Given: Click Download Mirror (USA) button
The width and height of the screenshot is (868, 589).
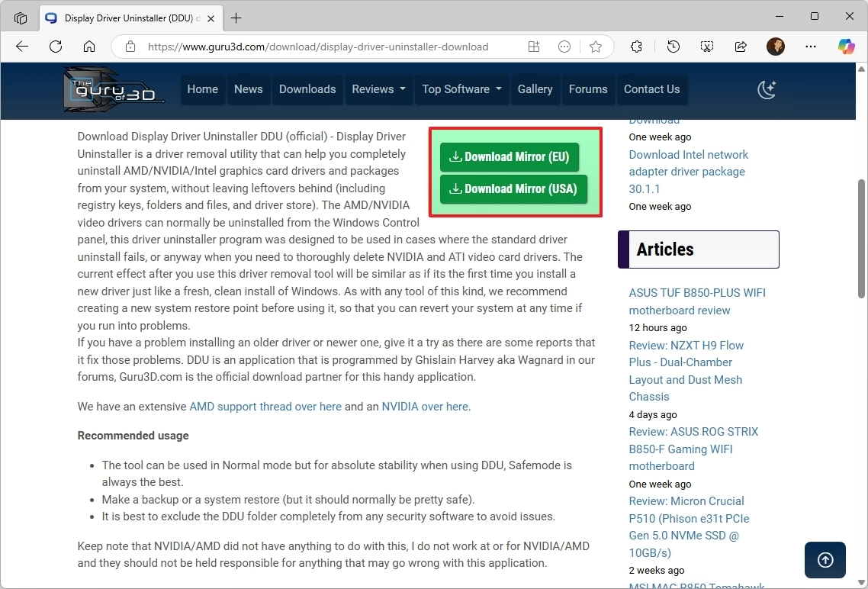Looking at the screenshot, I should pos(513,188).
